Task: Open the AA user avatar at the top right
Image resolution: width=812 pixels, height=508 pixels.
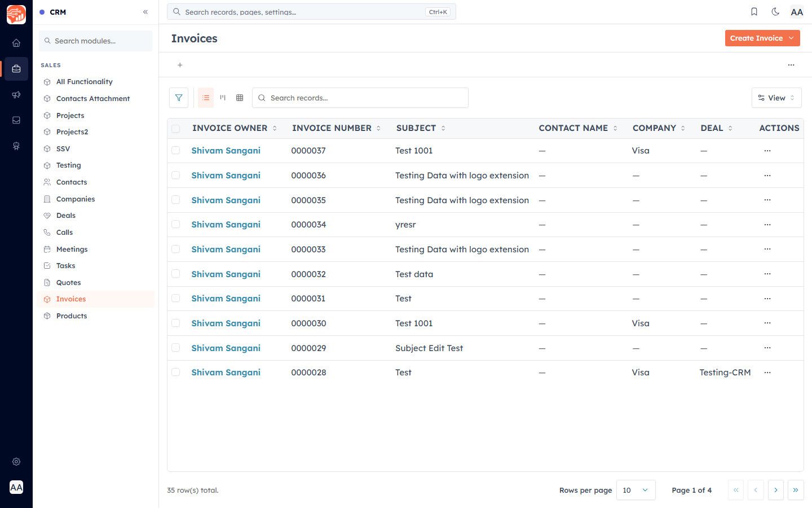Action: 797,12
